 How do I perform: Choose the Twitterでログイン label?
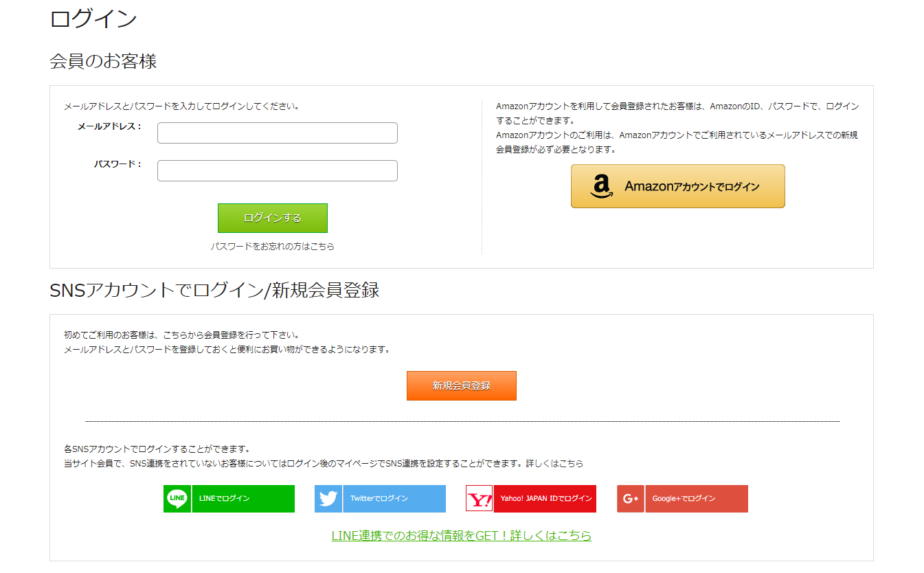click(379, 499)
